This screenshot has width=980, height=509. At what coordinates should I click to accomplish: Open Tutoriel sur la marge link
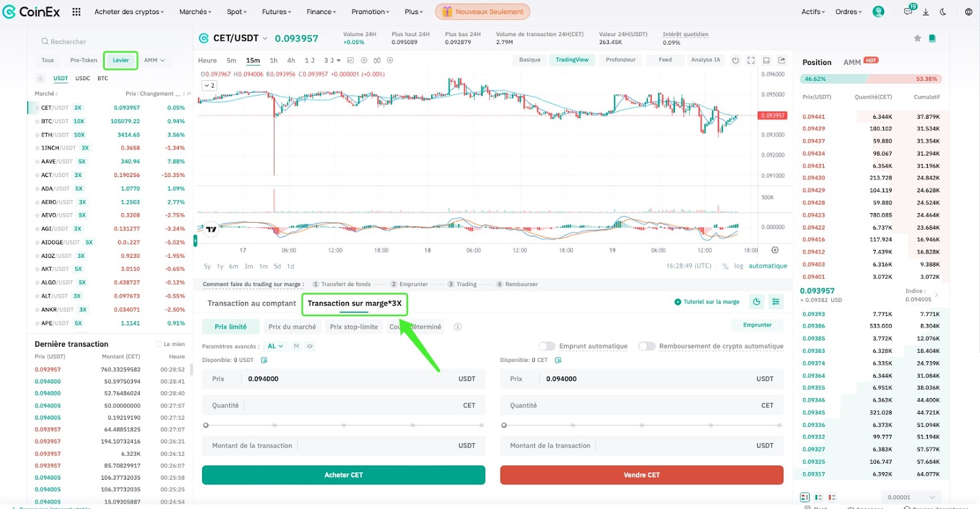(707, 301)
